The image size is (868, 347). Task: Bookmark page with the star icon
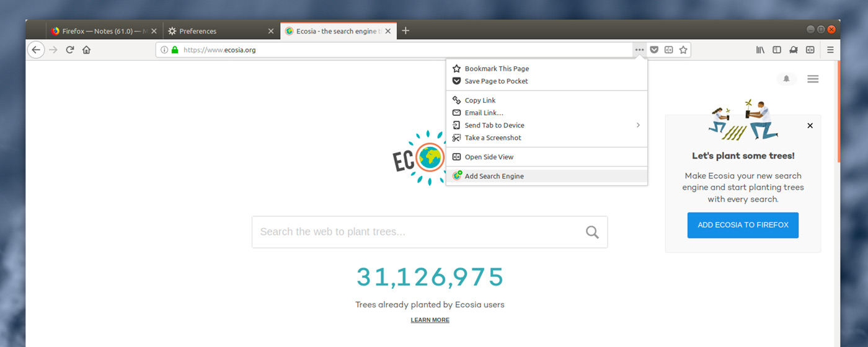[683, 50]
